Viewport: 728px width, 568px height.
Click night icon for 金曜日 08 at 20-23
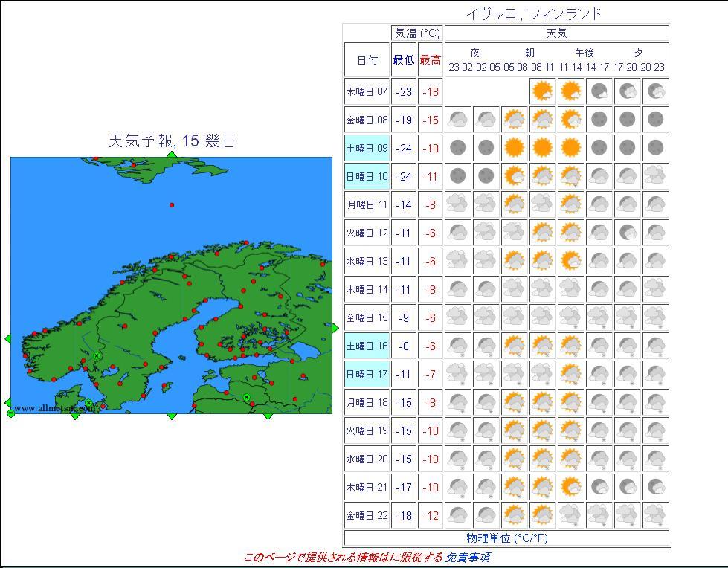655,120
